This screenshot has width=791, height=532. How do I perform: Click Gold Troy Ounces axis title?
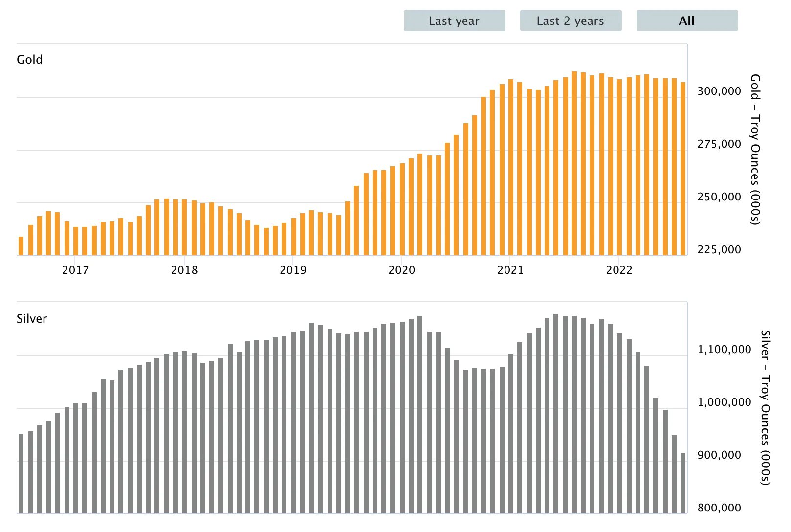(756, 150)
